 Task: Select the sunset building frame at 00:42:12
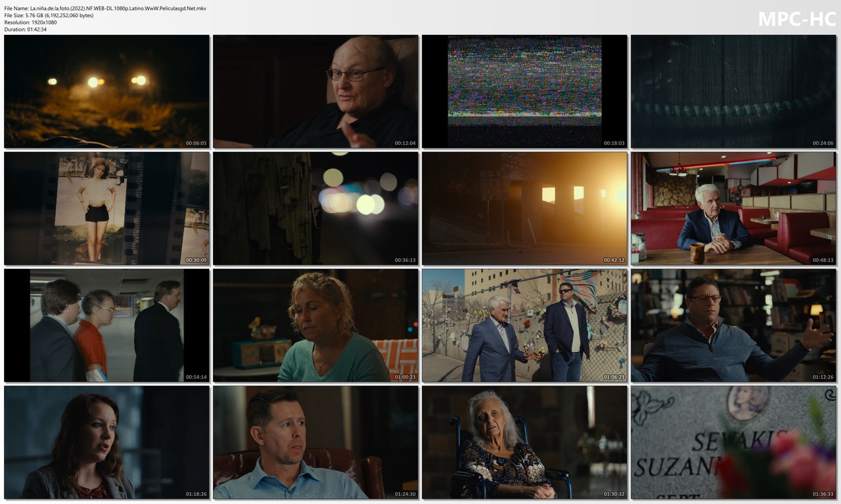click(x=524, y=208)
